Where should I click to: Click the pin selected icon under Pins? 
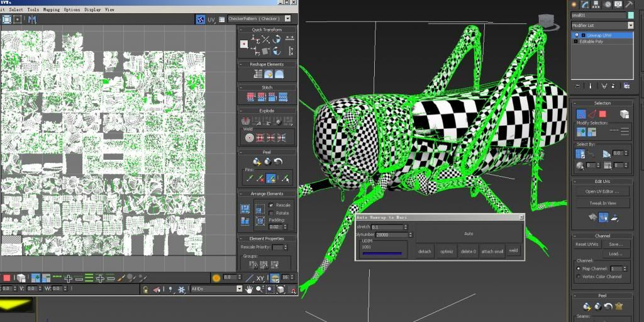coord(249,178)
